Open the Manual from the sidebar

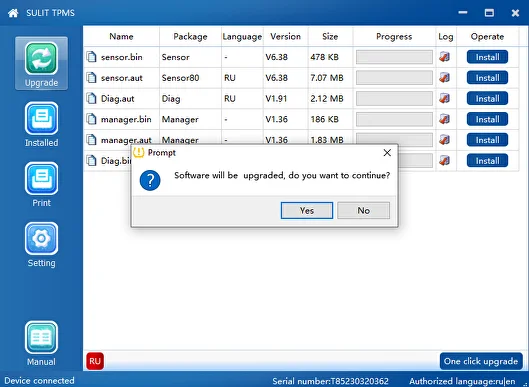click(x=41, y=343)
